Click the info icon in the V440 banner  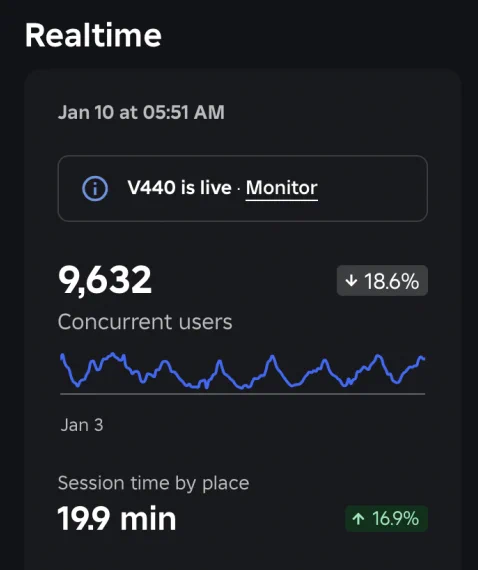(95, 189)
